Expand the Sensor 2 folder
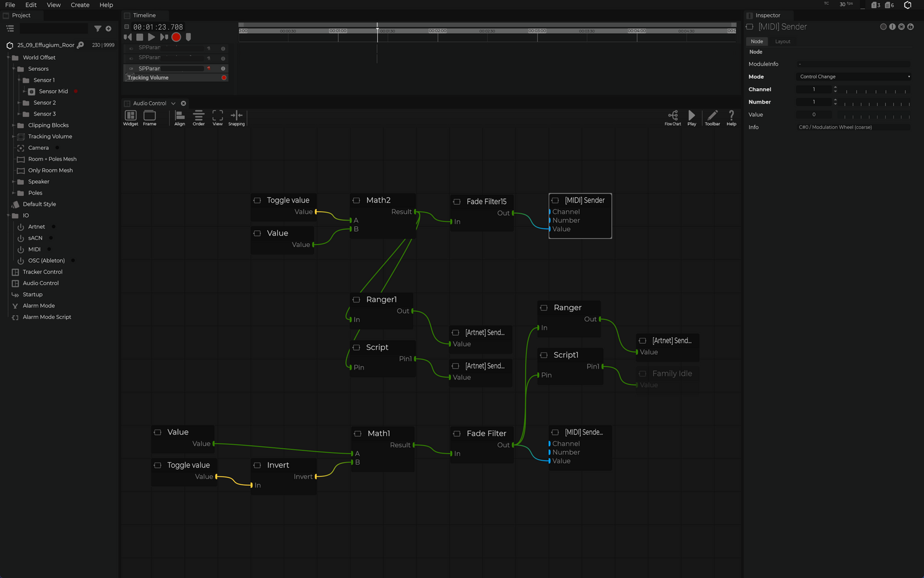Screen dimensions: 924x578 click(x=19, y=103)
